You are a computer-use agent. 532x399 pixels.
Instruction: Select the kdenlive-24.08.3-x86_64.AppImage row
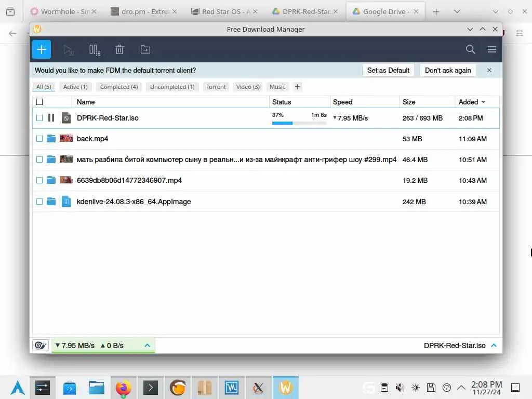(266, 202)
